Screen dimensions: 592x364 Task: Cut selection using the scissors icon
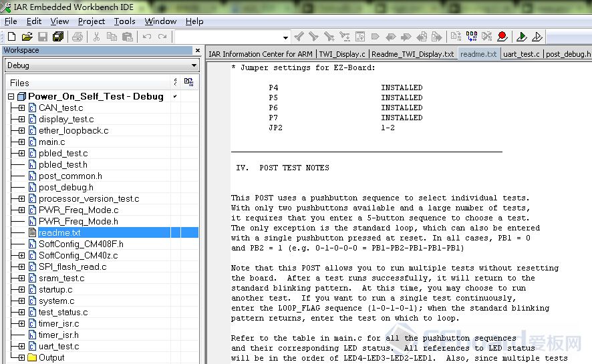coord(96,37)
